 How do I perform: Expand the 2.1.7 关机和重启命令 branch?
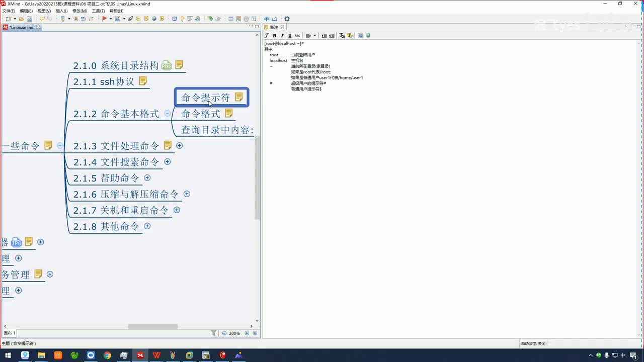coord(177,210)
